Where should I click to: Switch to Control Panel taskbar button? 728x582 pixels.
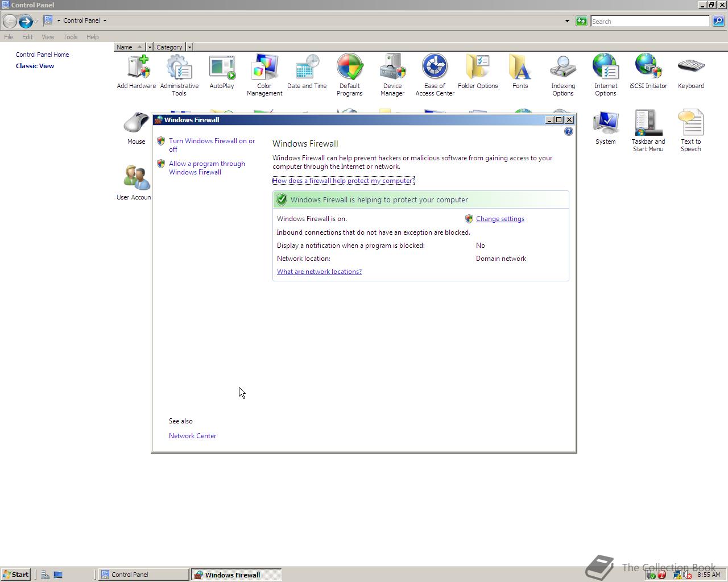pyautogui.click(x=144, y=575)
